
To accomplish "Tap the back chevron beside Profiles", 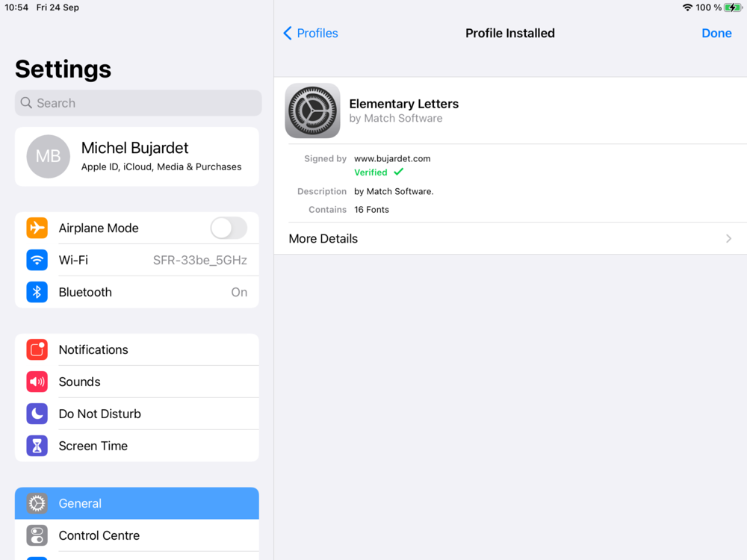I will coord(288,33).
